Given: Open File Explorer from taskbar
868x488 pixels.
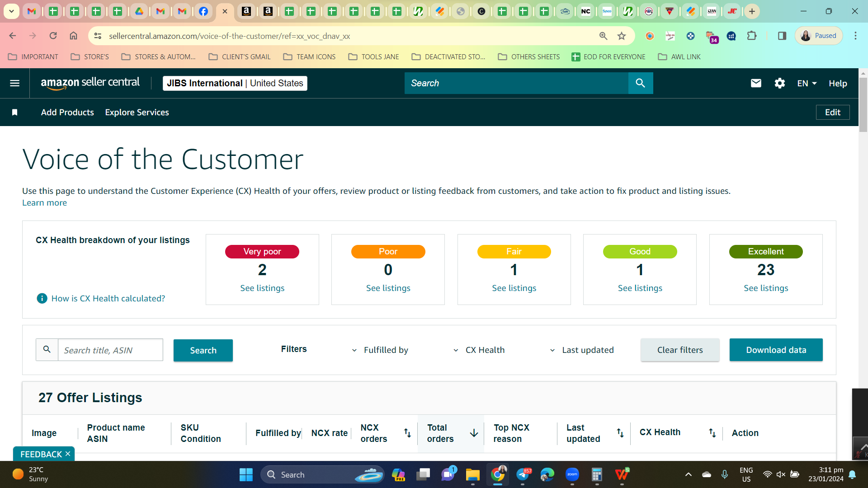Looking at the screenshot, I should pyautogui.click(x=472, y=474).
